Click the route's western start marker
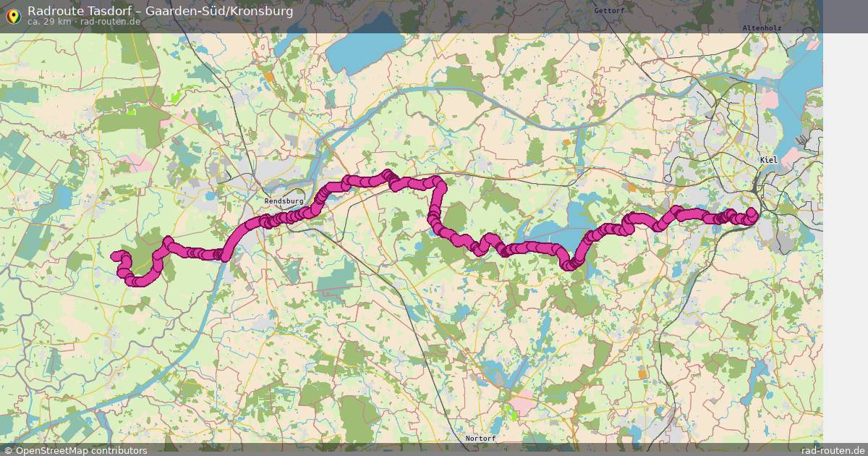 (x=115, y=256)
